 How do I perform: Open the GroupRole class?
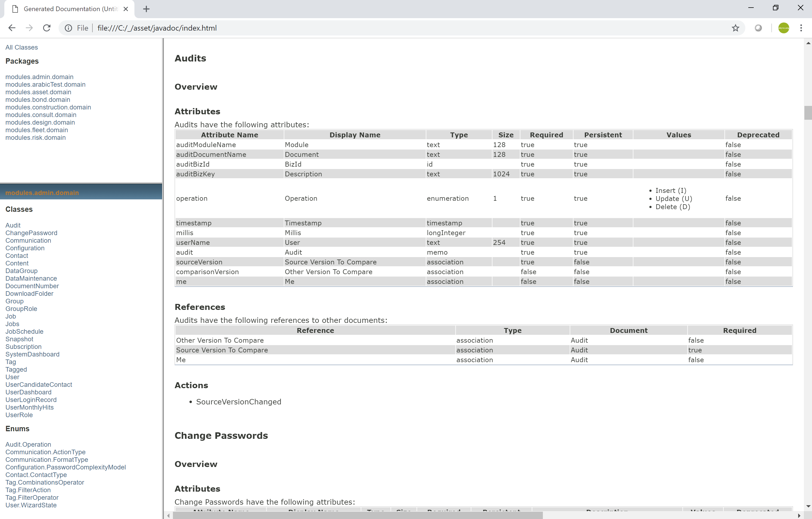(x=21, y=309)
